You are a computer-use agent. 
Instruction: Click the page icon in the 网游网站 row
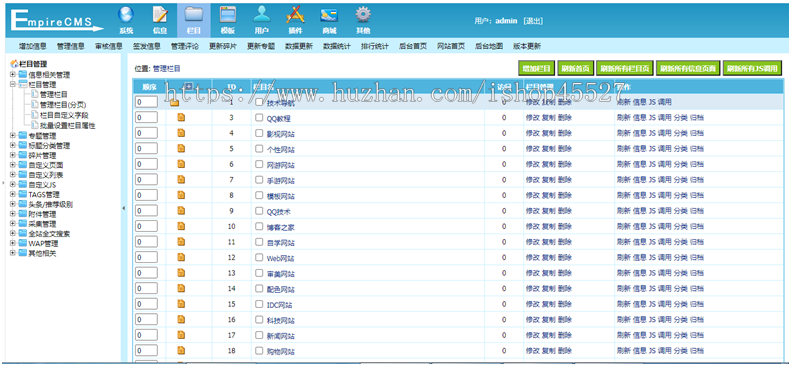(181, 164)
